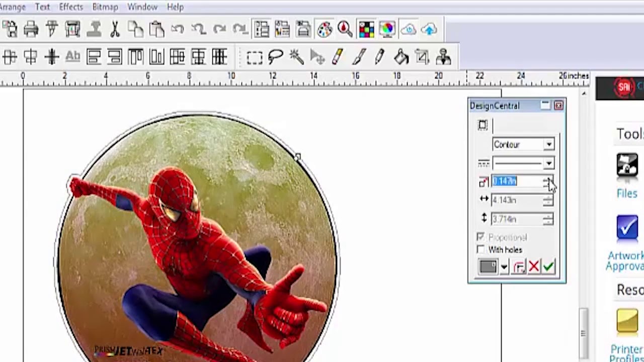This screenshot has width=644, height=362.
Task: Select the Magic Wand tool
Action: tap(296, 57)
